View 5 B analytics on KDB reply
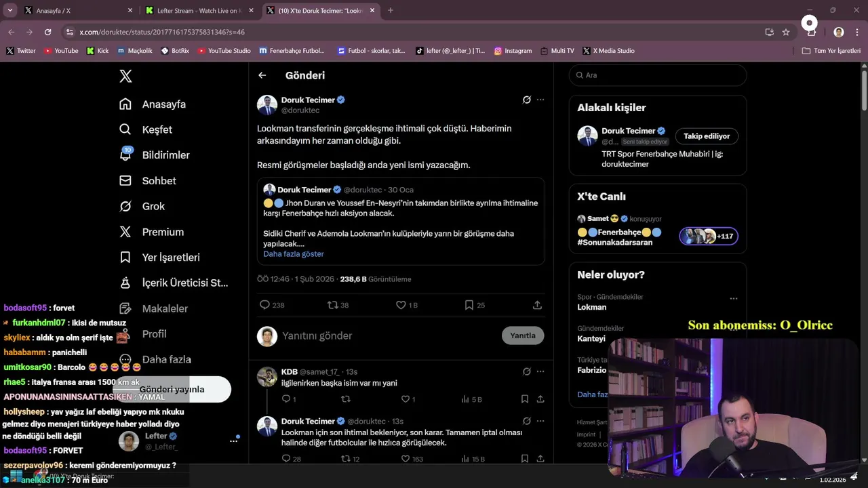The height and width of the screenshot is (488, 868). [x=471, y=399]
